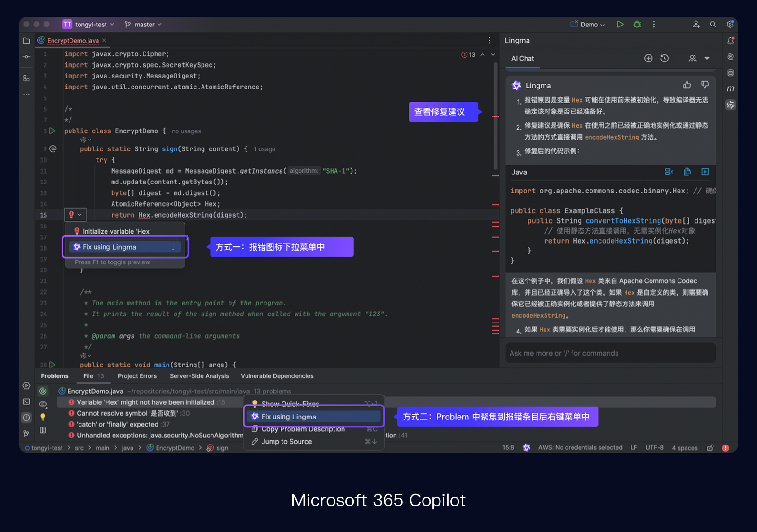Viewport: 757px width, 532px height.
Task: Go to the next highlighted error arrow
Action: [493, 55]
